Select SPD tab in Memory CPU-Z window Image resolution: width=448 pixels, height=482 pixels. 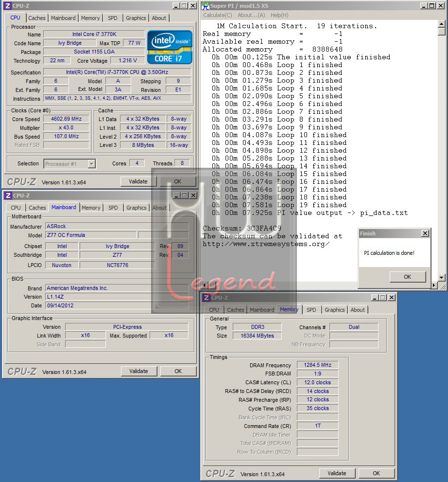(x=311, y=310)
